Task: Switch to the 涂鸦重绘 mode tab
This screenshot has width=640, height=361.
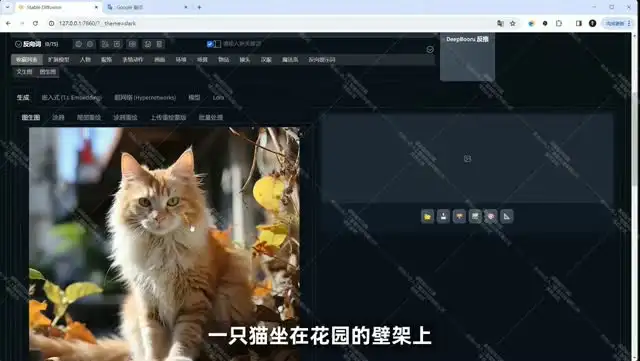Action: (125, 118)
